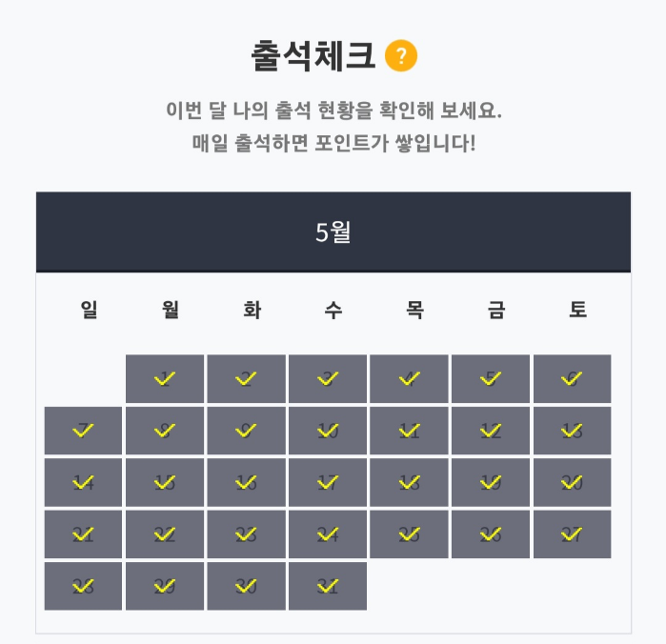
Task: Click the checkmark on May 6
Action: [572, 378]
